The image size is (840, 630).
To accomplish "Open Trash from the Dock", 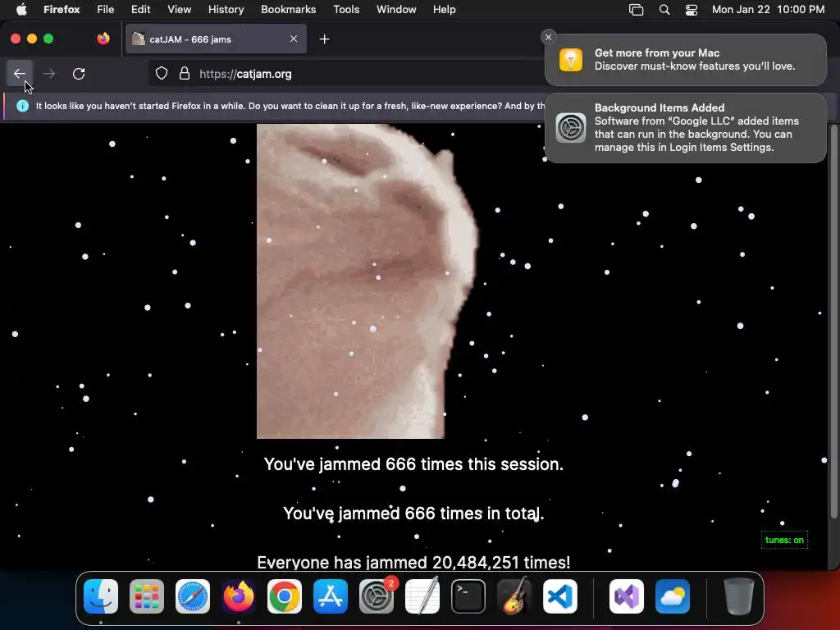I will [739, 596].
